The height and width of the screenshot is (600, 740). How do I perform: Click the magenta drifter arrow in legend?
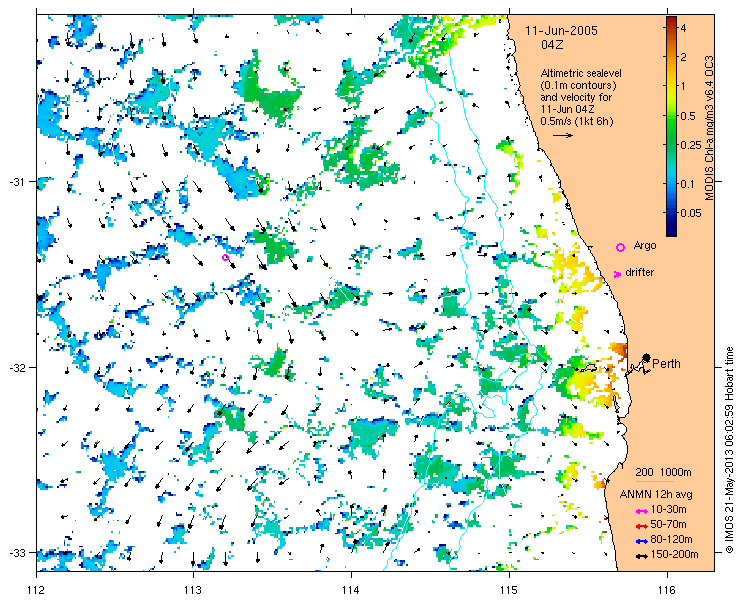click(617, 274)
